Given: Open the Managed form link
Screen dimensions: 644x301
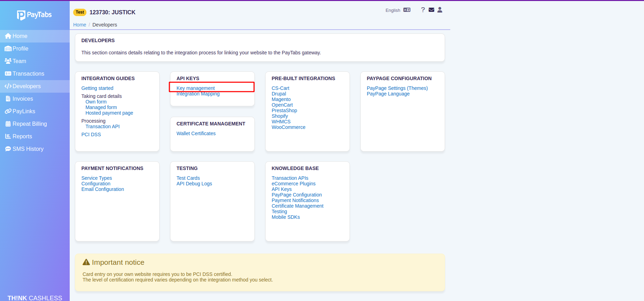Looking at the screenshot, I should pos(101,107).
